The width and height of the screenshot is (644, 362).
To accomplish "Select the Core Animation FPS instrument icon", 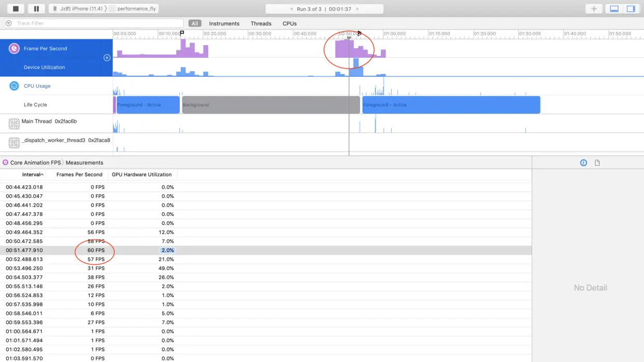I will point(14,48).
